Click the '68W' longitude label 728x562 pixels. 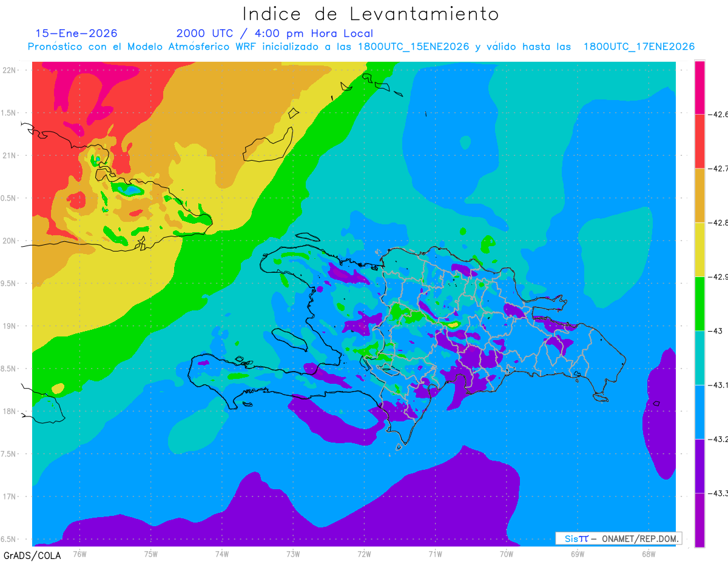tap(648, 554)
